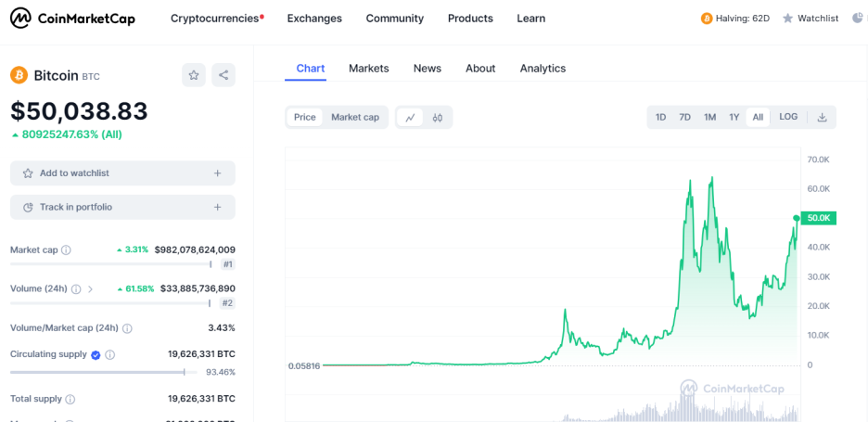
Task: Switch to the About tab
Action: [480, 68]
